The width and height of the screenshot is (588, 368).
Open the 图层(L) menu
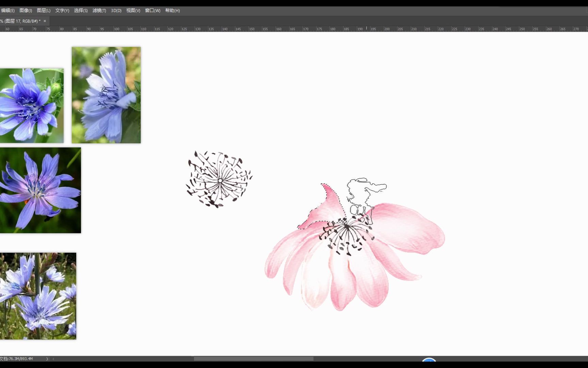point(44,11)
